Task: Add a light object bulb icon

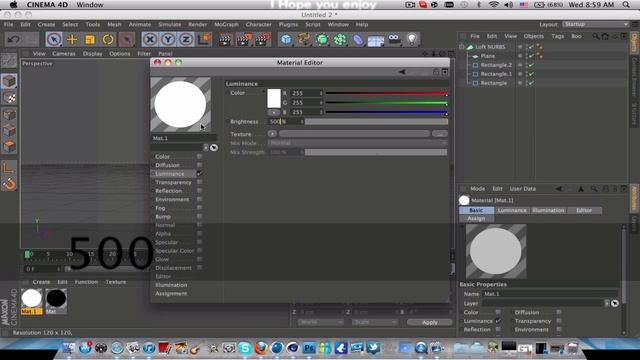Action: coord(412,40)
